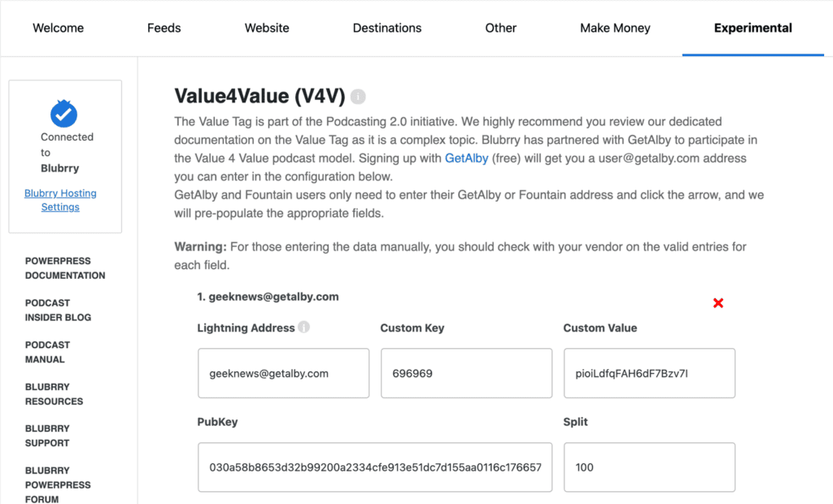Follow the GetAlby link in description

tap(466, 159)
